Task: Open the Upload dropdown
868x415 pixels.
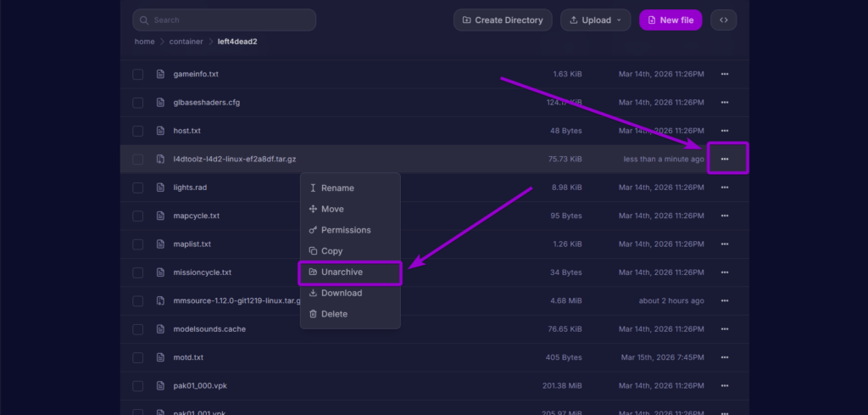Action: 595,20
